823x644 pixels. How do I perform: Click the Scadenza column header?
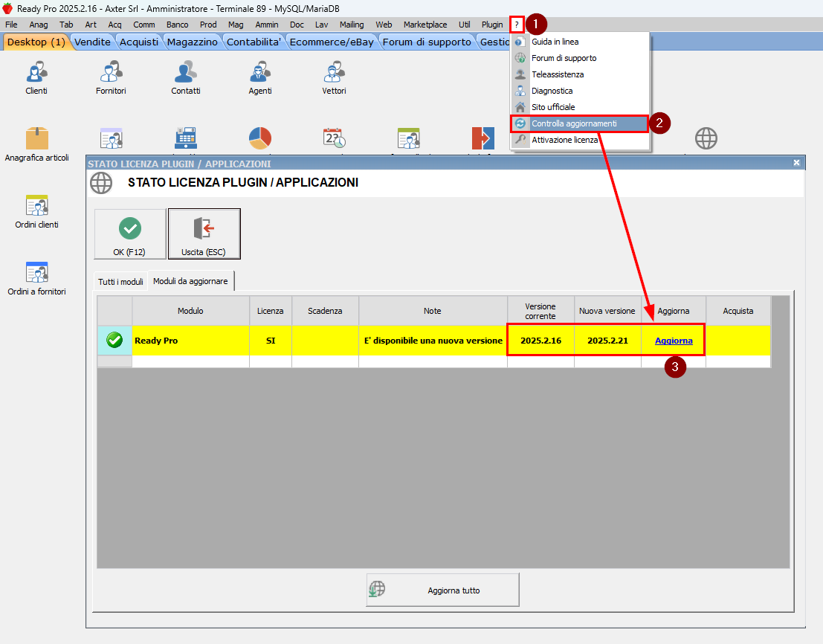[325, 311]
